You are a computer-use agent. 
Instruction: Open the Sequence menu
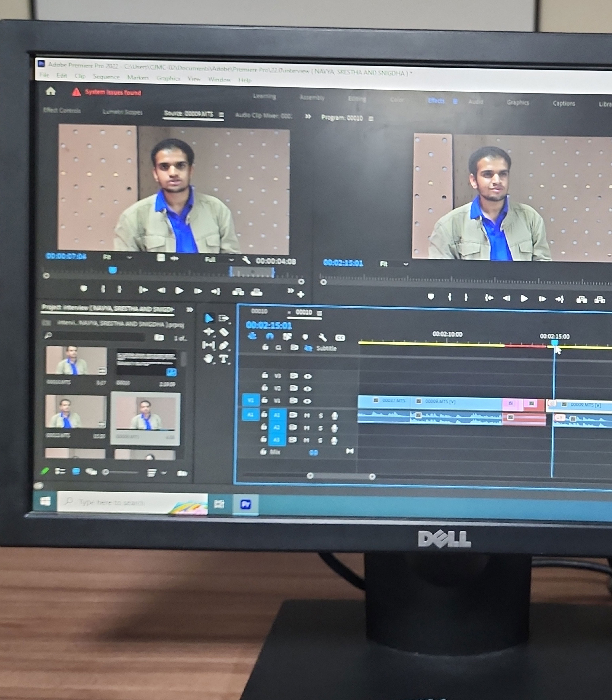pyautogui.click(x=106, y=77)
